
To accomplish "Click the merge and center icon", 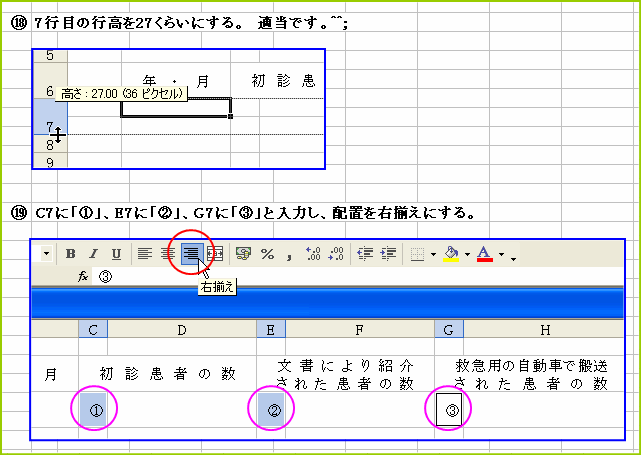I will [215, 254].
